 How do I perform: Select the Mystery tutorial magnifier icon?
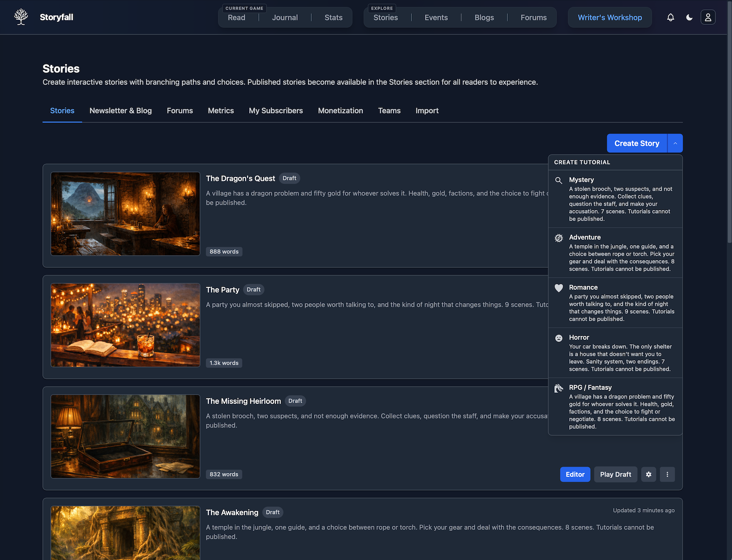coord(559,180)
